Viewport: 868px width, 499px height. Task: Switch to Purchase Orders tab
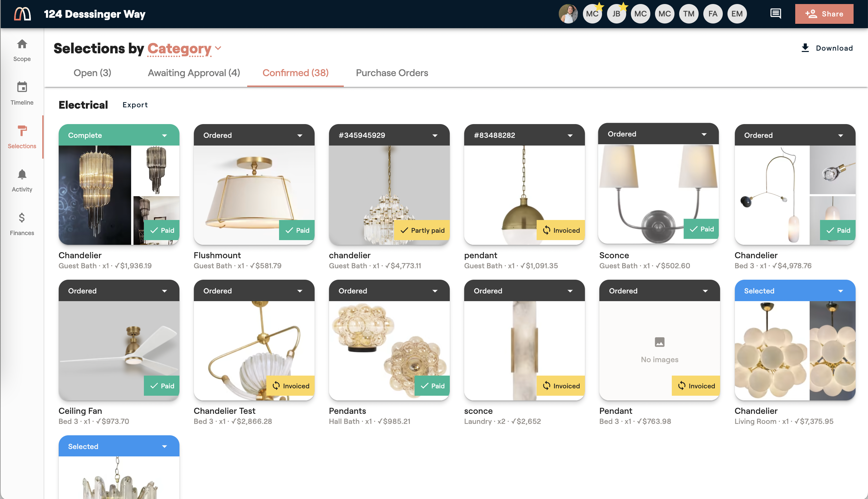pyautogui.click(x=392, y=73)
